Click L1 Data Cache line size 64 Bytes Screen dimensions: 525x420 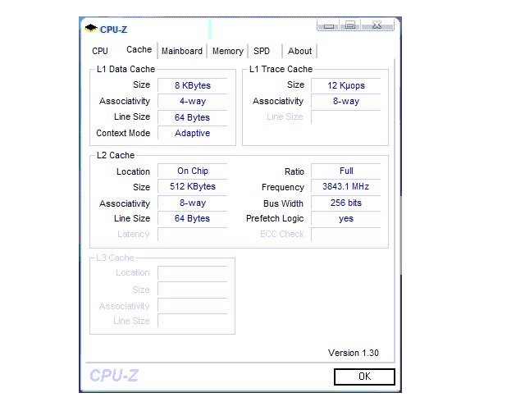pos(193,117)
